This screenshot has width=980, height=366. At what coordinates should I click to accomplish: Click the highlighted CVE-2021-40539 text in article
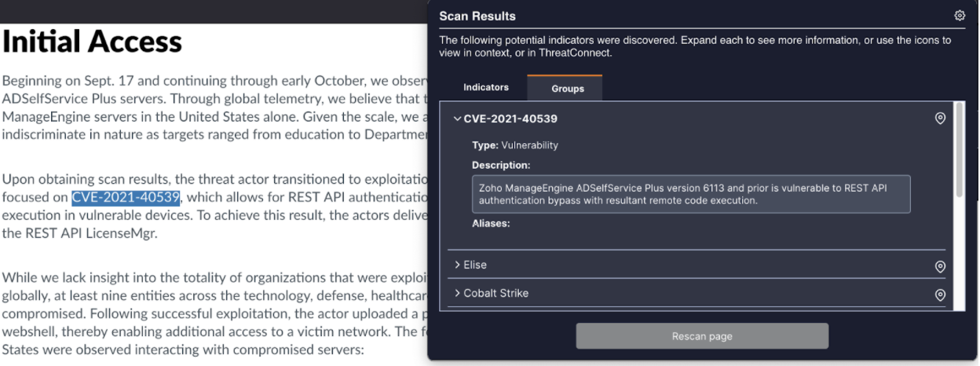point(126,197)
